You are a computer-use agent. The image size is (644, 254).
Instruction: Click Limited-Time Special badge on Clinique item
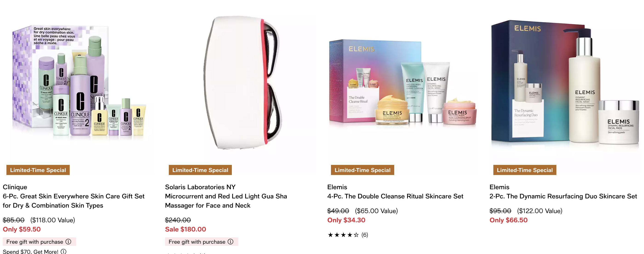[38, 170]
